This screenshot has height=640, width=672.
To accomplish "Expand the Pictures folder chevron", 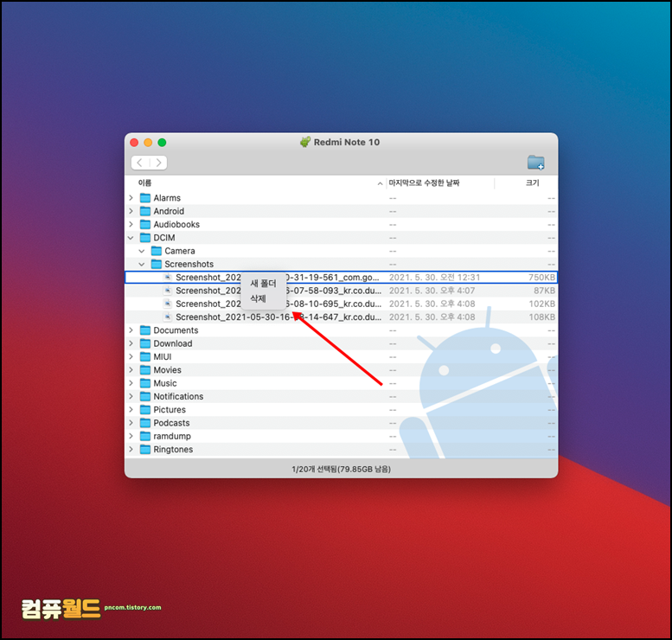I will [x=131, y=410].
